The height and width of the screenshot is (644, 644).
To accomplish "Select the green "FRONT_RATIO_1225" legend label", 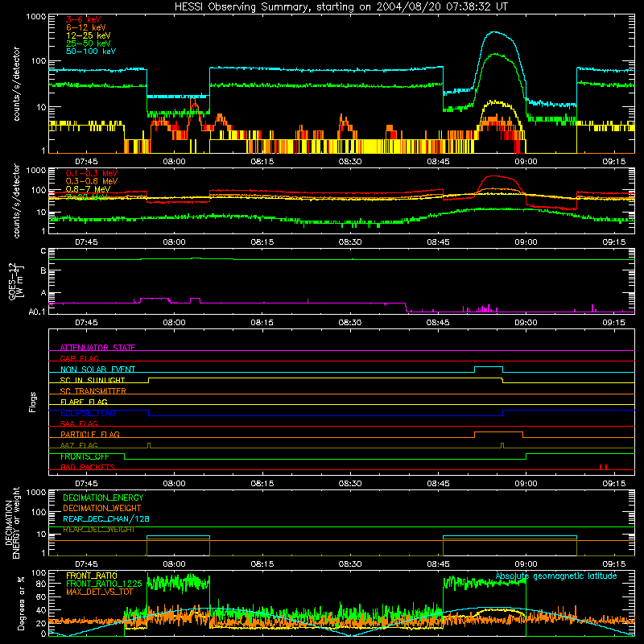I will click(x=104, y=584).
